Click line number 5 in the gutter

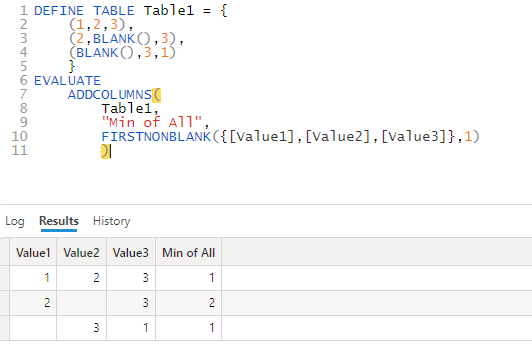coord(23,67)
